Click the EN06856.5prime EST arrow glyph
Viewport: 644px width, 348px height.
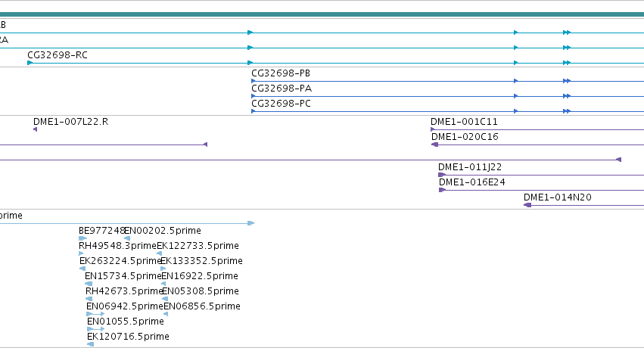166,314
